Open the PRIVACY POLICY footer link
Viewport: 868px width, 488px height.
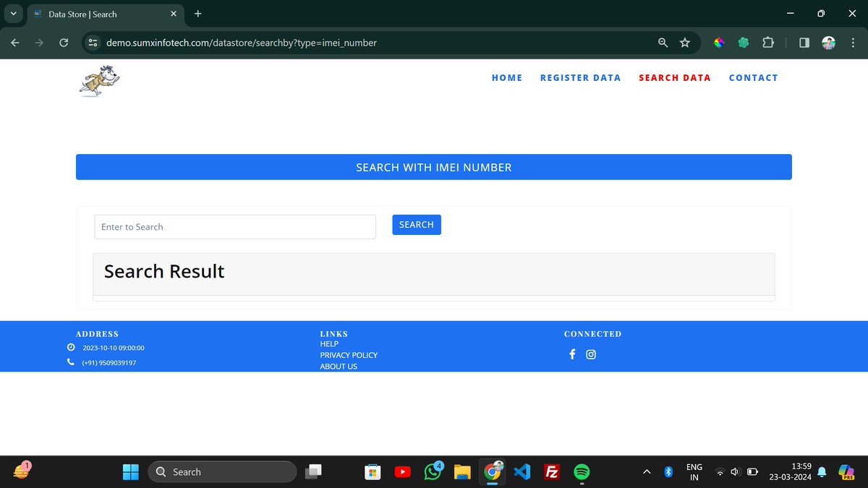349,355
